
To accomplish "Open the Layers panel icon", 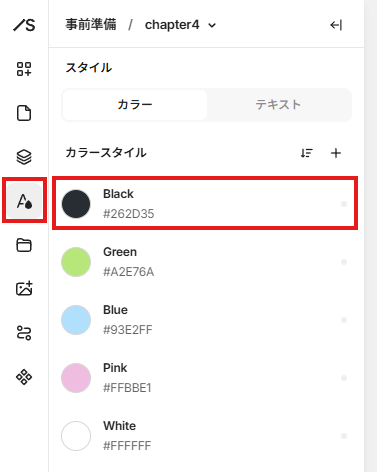I will (24, 157).
